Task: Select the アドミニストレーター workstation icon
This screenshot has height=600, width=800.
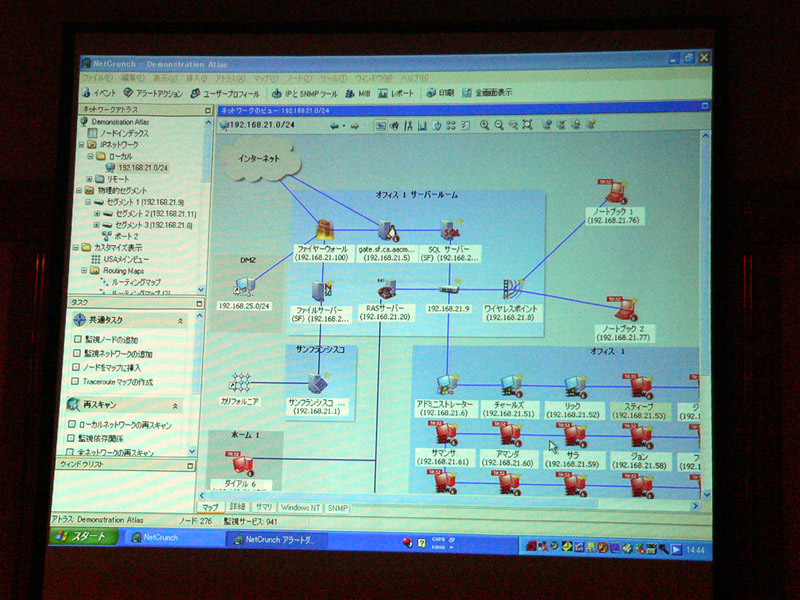Action: point(447,386)
